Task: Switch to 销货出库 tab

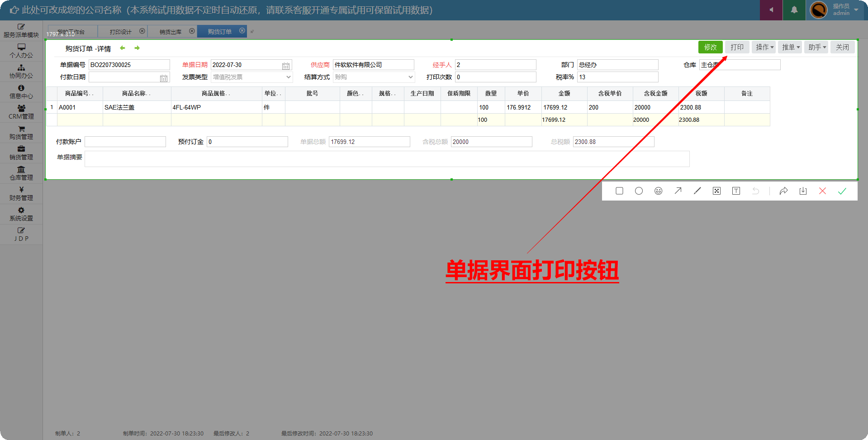Action: pos(172,32)
